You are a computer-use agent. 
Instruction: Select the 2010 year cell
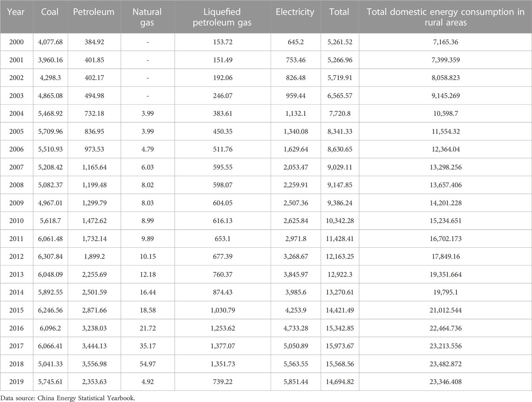17,220
